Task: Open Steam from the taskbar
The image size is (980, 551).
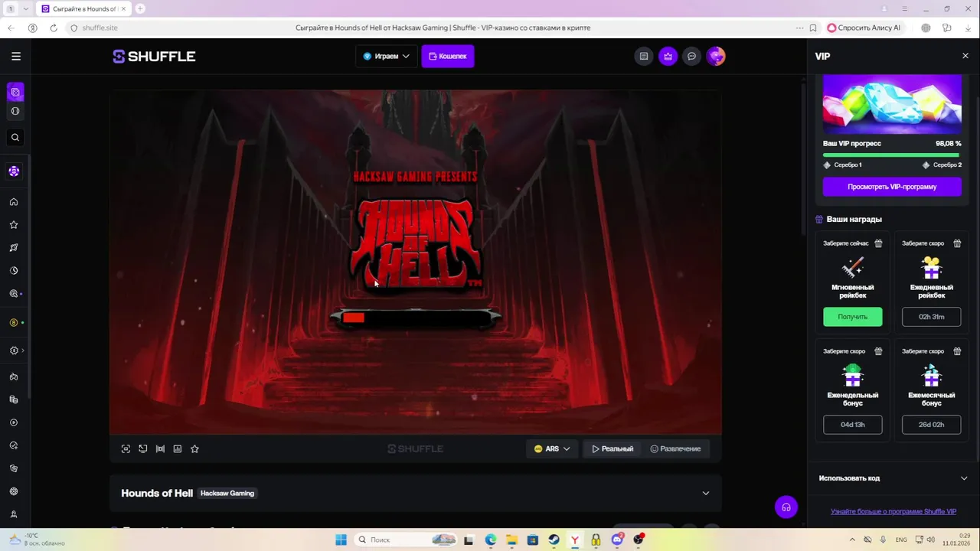Action: 554,540
